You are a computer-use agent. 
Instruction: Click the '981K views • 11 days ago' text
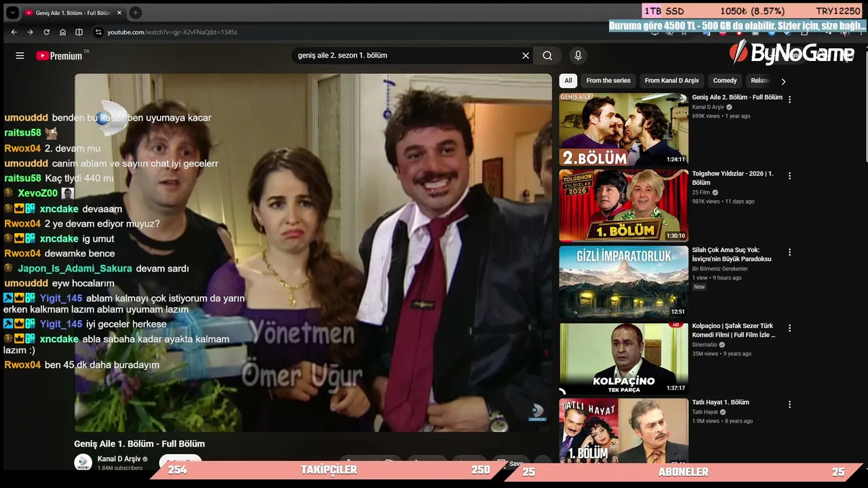[724, 201]
